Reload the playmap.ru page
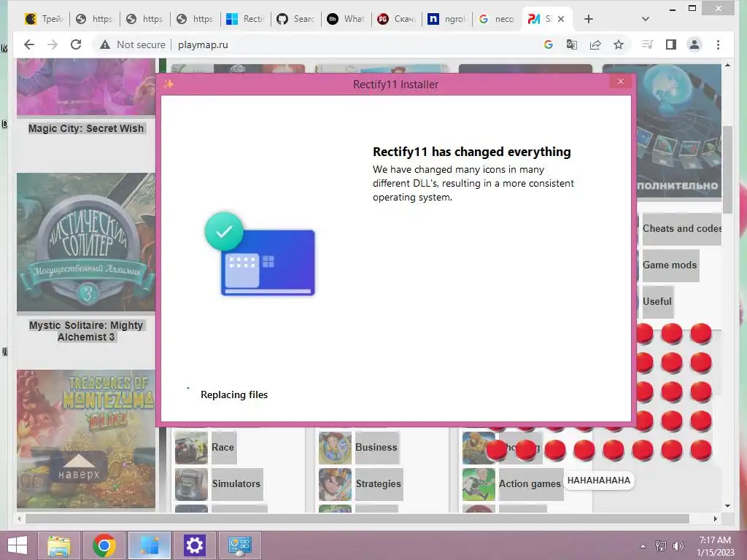 76,44
